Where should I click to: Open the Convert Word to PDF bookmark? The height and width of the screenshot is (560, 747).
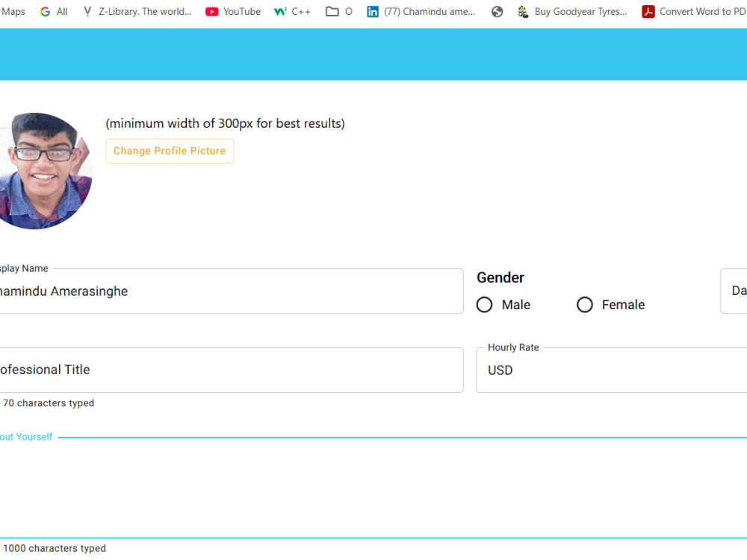tap(694, 11)
